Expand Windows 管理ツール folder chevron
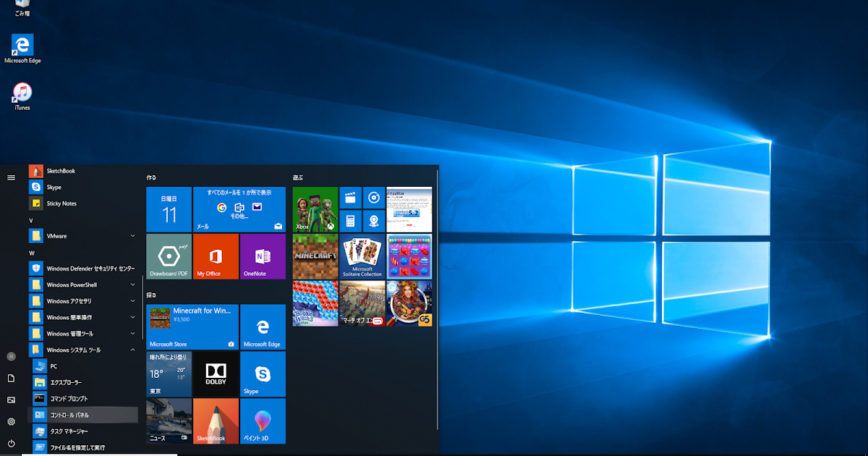 pos(132,334)
